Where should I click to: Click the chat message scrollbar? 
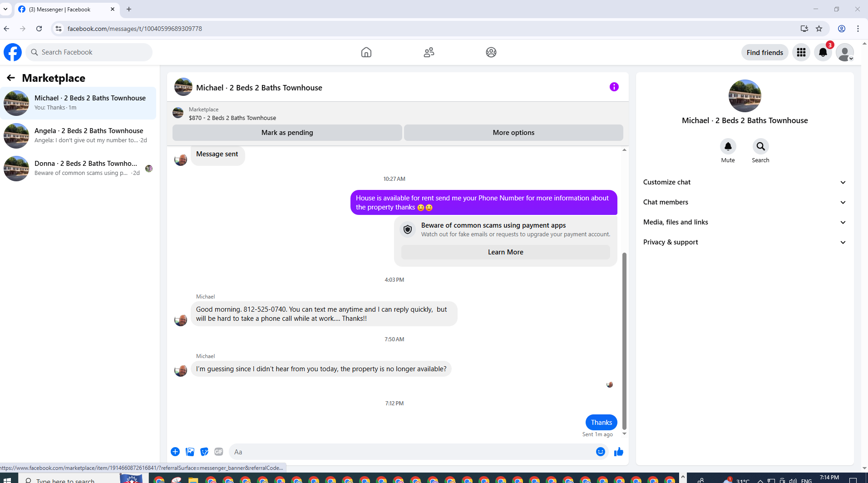tap(624, 341)
